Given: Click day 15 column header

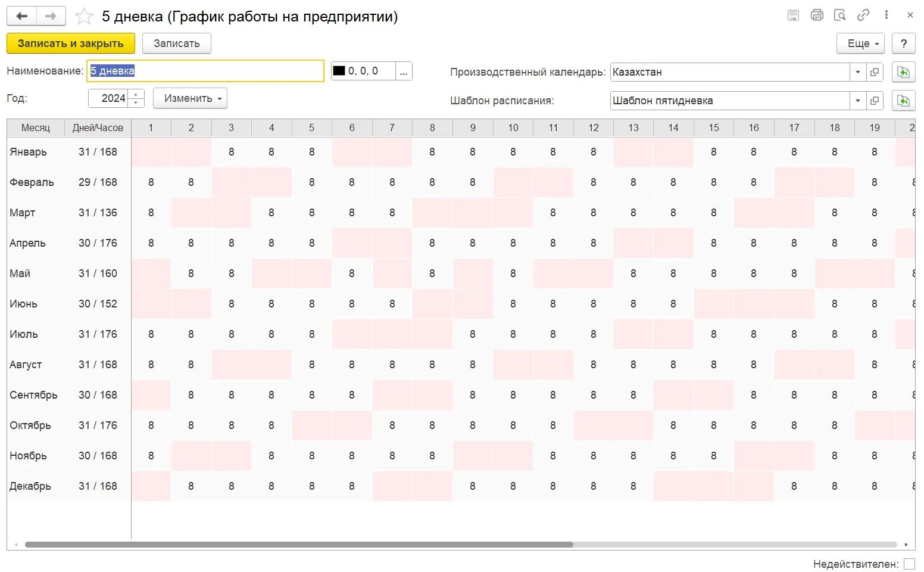Looking at the screenshot, I should [x=714, y=128].
